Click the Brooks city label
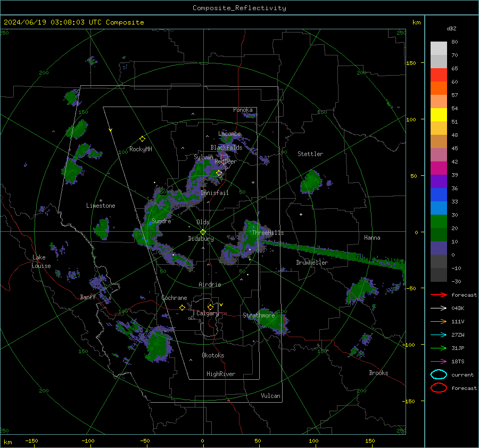Image resolution: width=479 pixels, height=448 pixels. coord(378,373)
